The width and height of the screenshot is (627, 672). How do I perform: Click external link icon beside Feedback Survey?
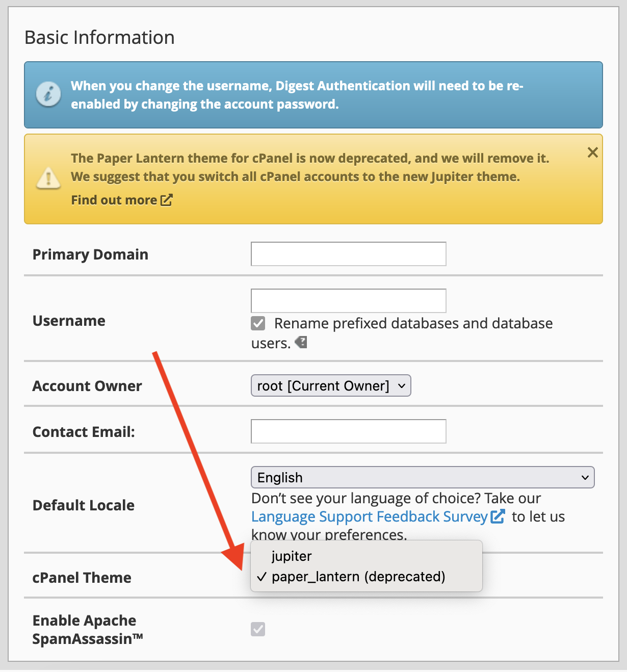[x=498, y=516]
